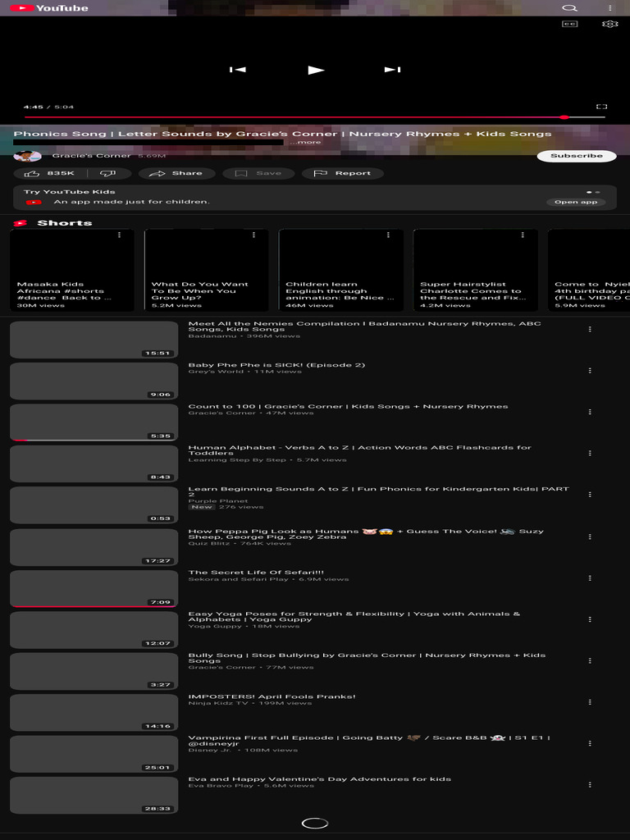This screenshot has height=840, width=630.
Task: Open menu for 'Meet All the Nemies Compilation'
Action: [590, 330]
